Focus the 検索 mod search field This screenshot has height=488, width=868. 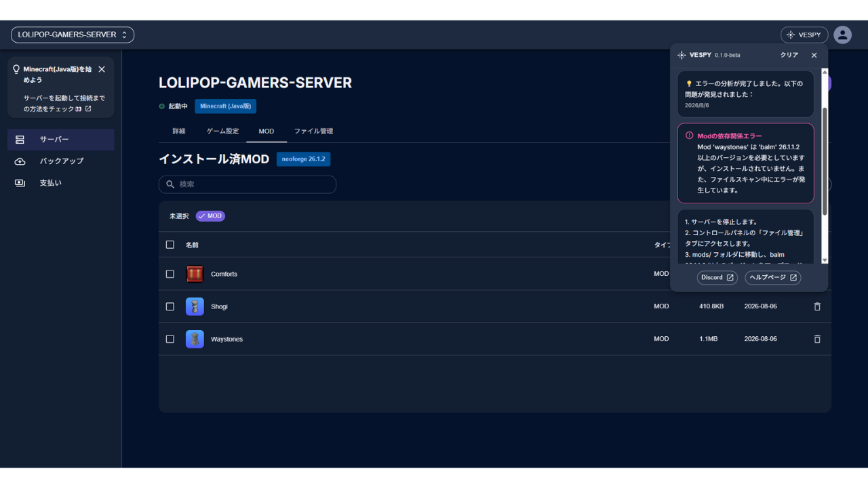tap(248, 184)
